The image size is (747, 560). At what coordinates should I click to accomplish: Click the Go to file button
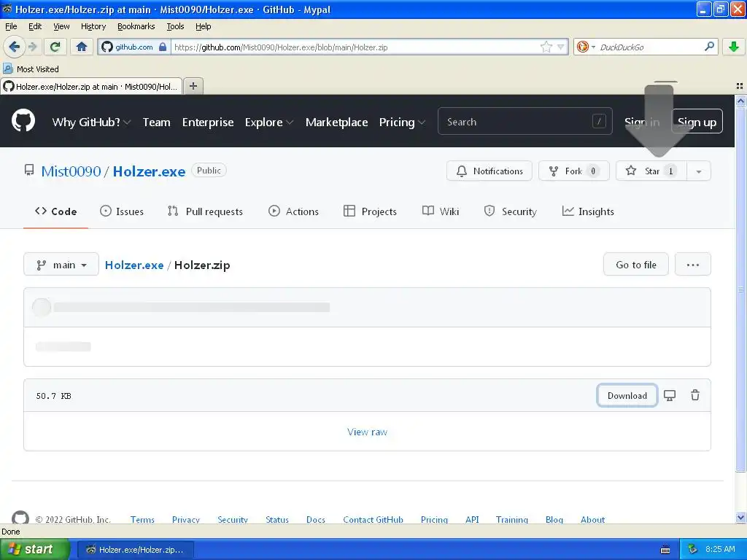tap(636, 264)
